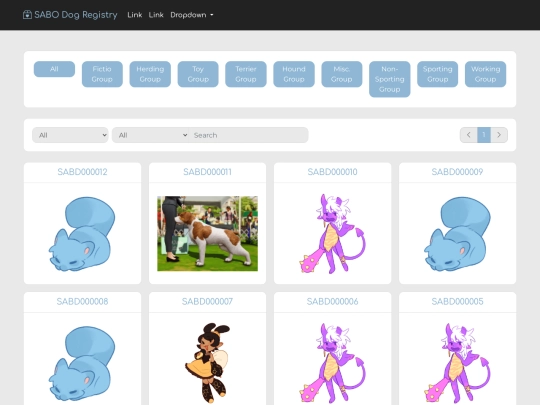This screenshot has height=405, width=540.
Task: Filter by Terrier Group
Action: (246, 74)
